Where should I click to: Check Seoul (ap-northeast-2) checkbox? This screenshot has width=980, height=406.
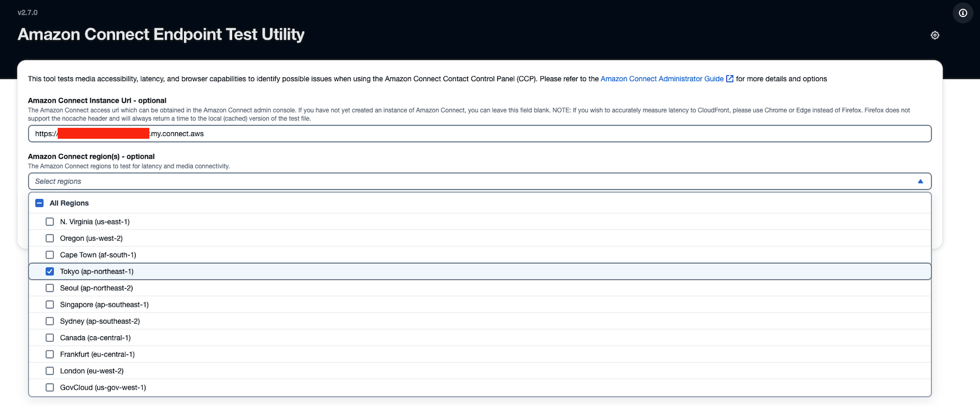click(x=50, y=288)
